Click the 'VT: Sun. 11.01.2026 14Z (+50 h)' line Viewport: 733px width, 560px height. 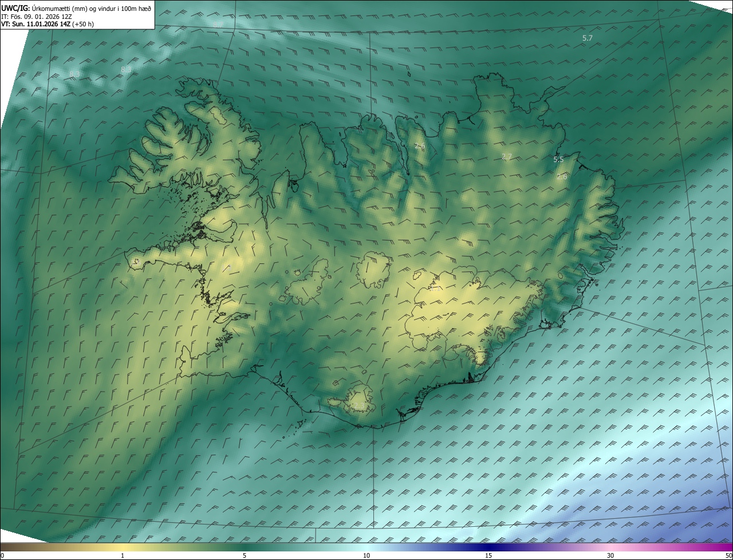pyautogui.click(x=48, y=25)
